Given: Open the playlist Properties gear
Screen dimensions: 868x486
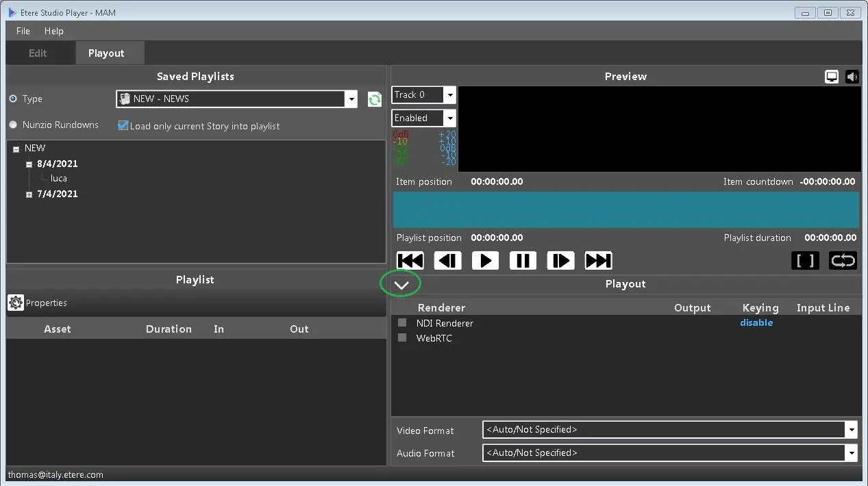Looking at the screenshot, I should pos(16,303).
